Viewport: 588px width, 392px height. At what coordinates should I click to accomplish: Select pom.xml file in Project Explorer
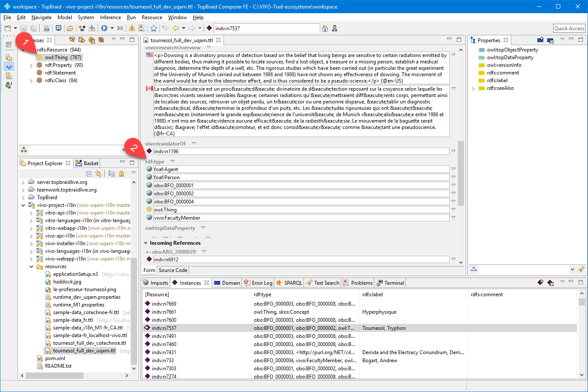click(x=55, y=358)
